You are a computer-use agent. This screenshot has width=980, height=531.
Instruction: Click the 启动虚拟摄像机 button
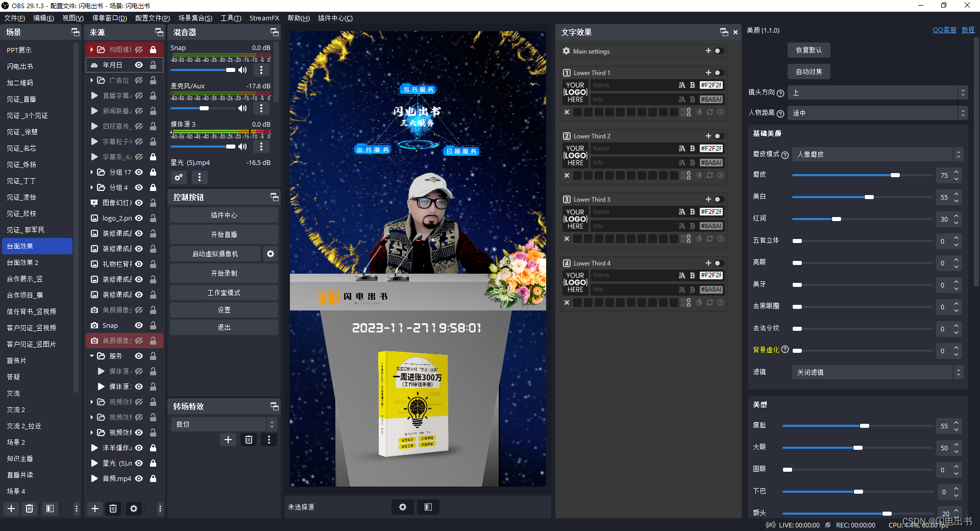click(x=215, y=254)
